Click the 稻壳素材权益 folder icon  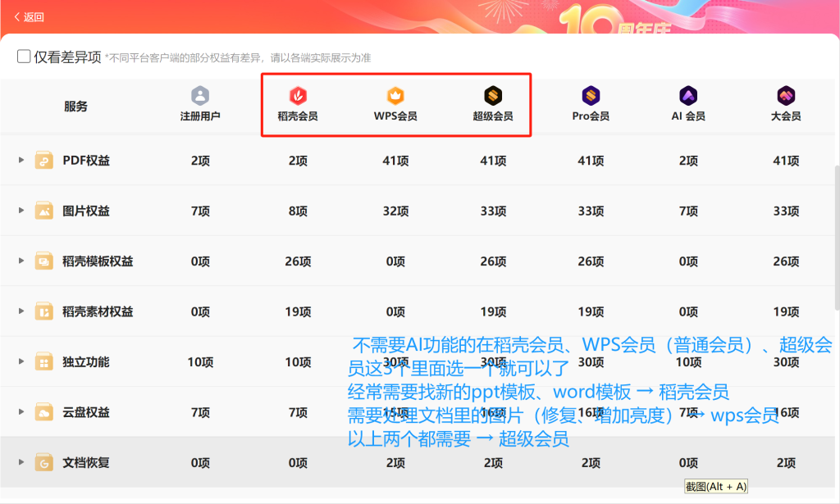coord(44,311)
